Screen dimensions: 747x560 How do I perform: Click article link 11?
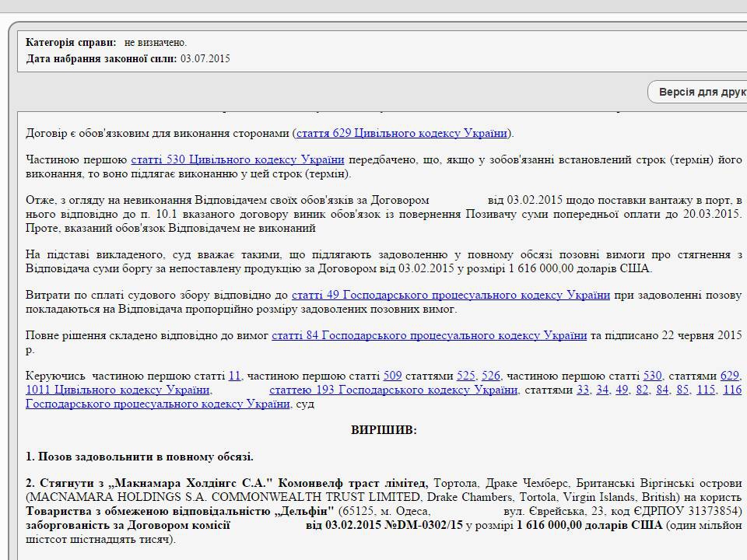234,376
